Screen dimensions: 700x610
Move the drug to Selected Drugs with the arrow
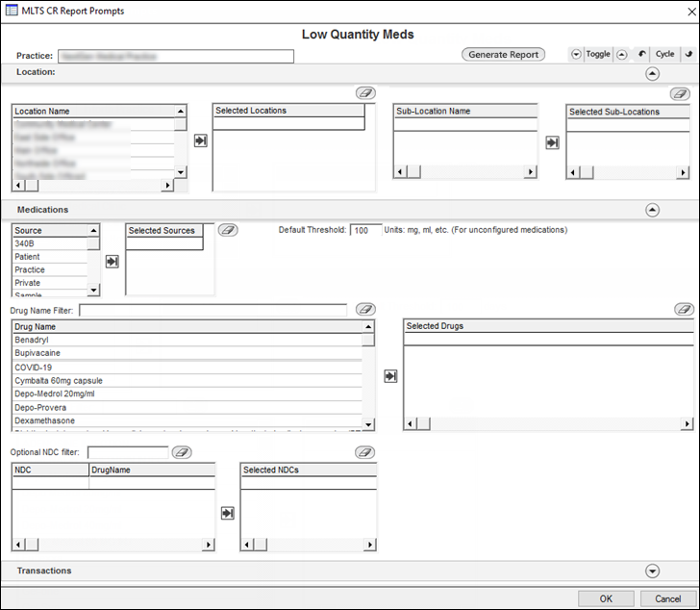pyautogui.click(x=390, y=376)
